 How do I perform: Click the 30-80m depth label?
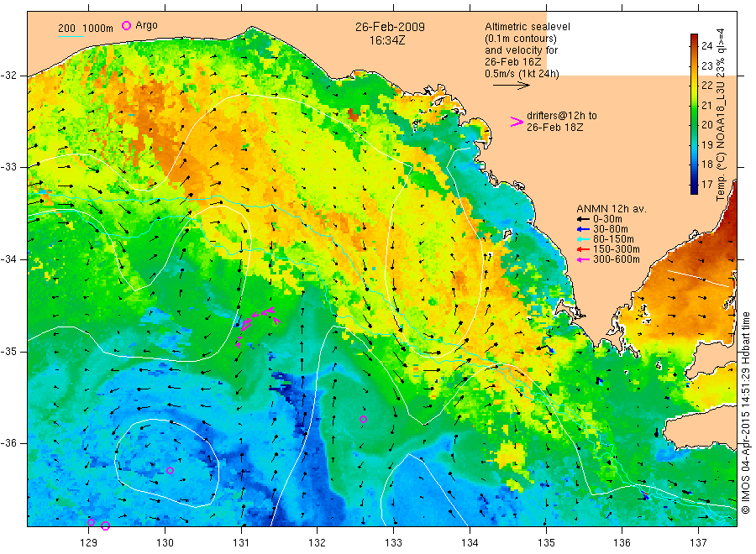(x=611, y=229)
